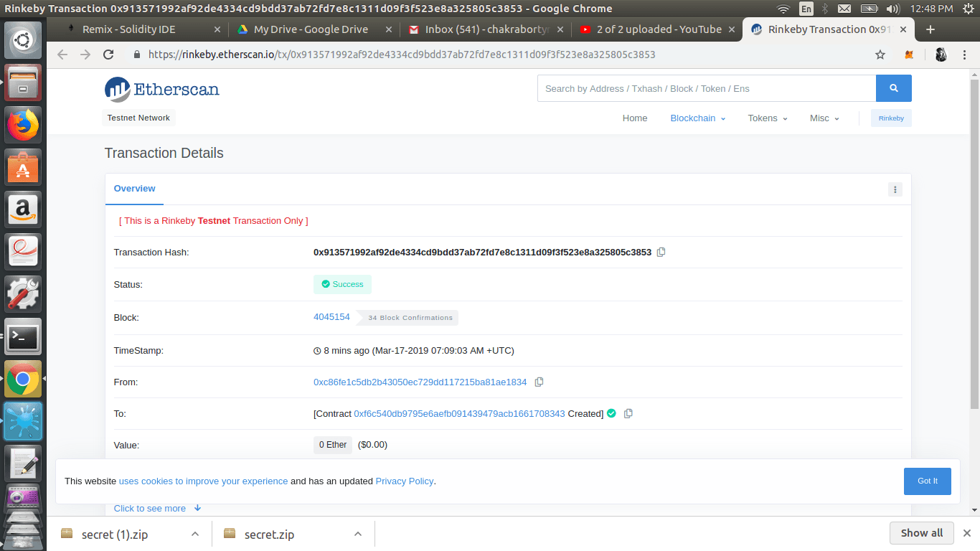Go forward in browser history
This screenshot has height=551, width=980.
click(85, 55)
